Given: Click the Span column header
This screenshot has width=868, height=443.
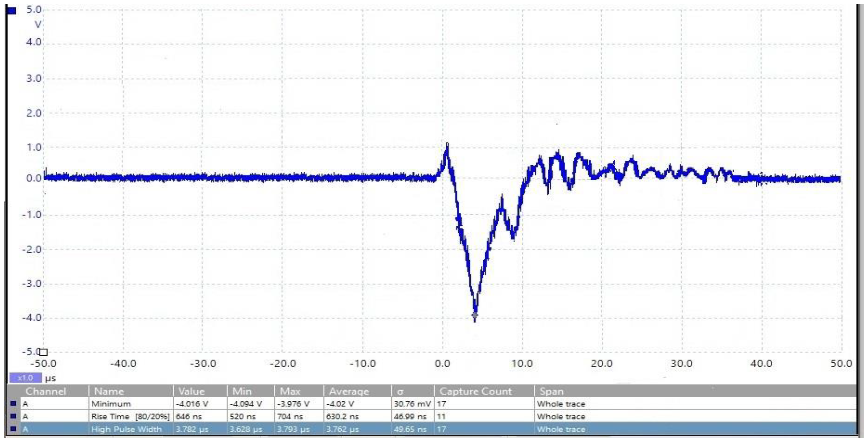Looking at the screenshot, I should pyautogui.click(x=552, y=391).
